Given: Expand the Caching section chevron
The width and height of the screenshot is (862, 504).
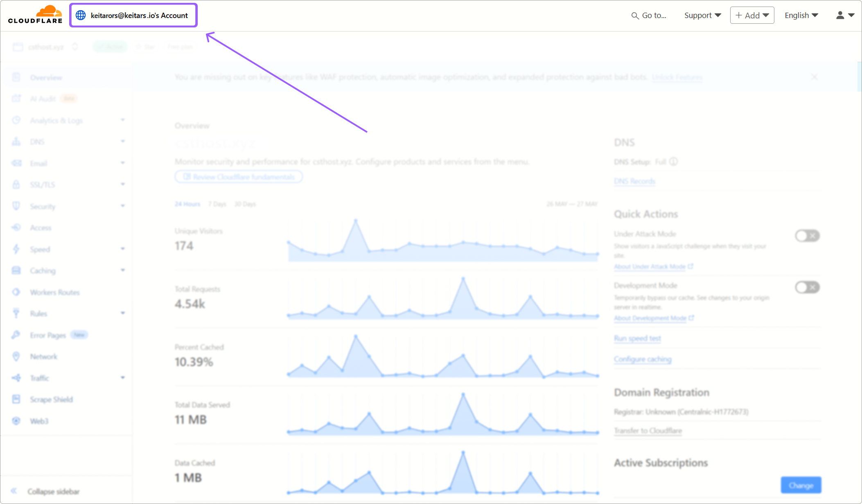Looking at the screenshot, I should (x=122, y=270).
